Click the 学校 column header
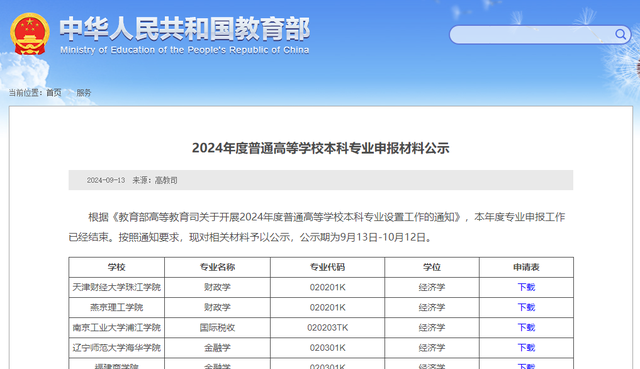The height and width of the screenshot is (369, 640). [x=116, y=267]
